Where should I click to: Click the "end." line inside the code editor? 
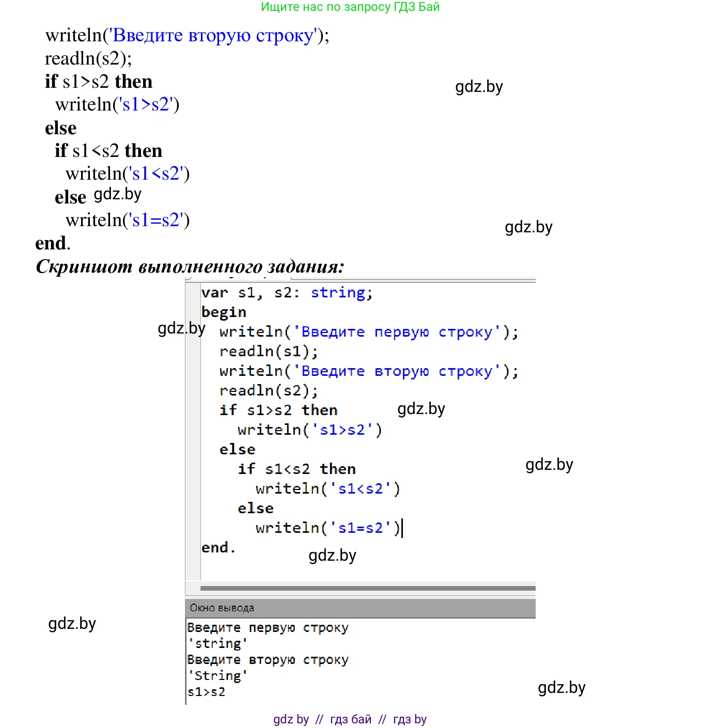tap(218, 548)
